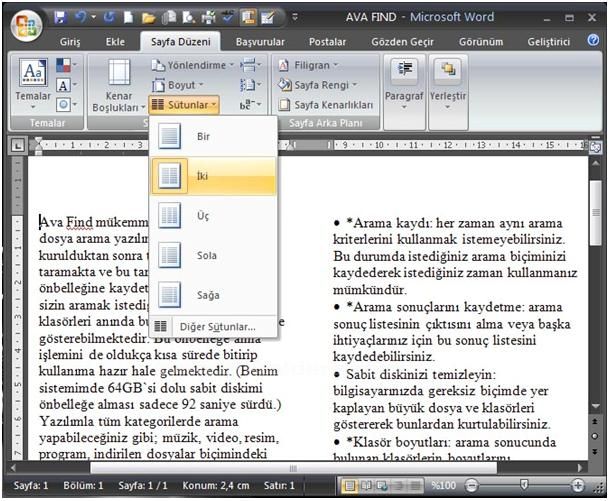Viewport: 609px width, 501px height.
Task: Collapse the Sütunlar columns dropdown
Action: pos(184,105)
